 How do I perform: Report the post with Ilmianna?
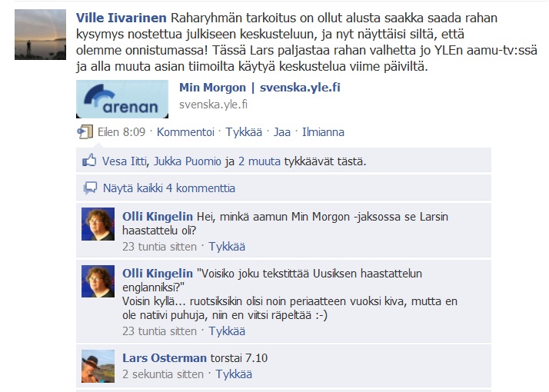coord(323,132)
